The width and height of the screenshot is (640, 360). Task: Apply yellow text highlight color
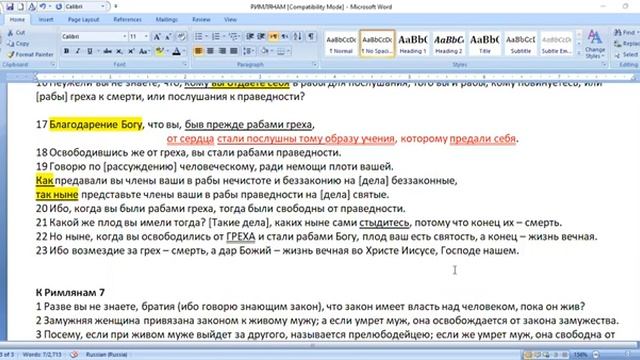pos(159,51)
